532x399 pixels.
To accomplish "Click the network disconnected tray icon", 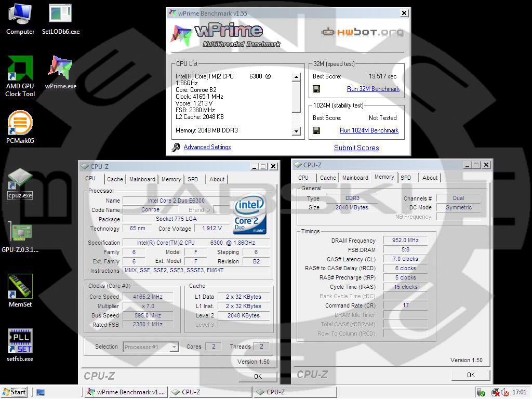I will tap(496, 393).
